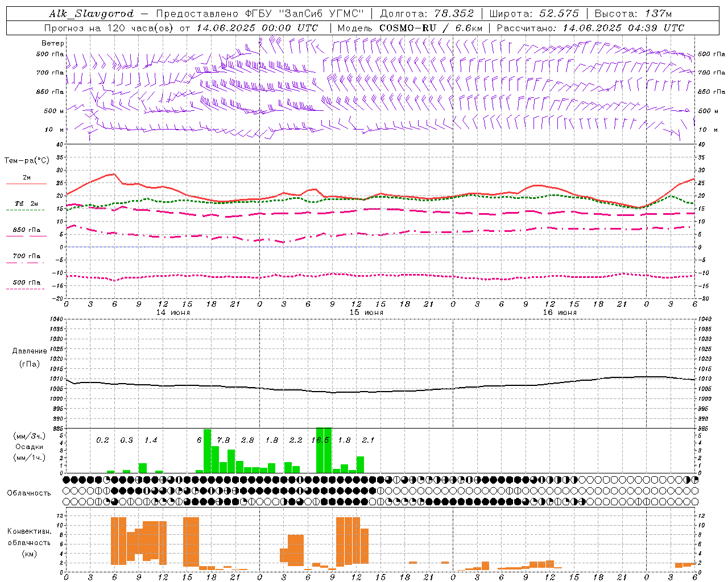Click the Облачность cloud cover label
Viewport: 728px width, 582px height.
coord(29,493)
